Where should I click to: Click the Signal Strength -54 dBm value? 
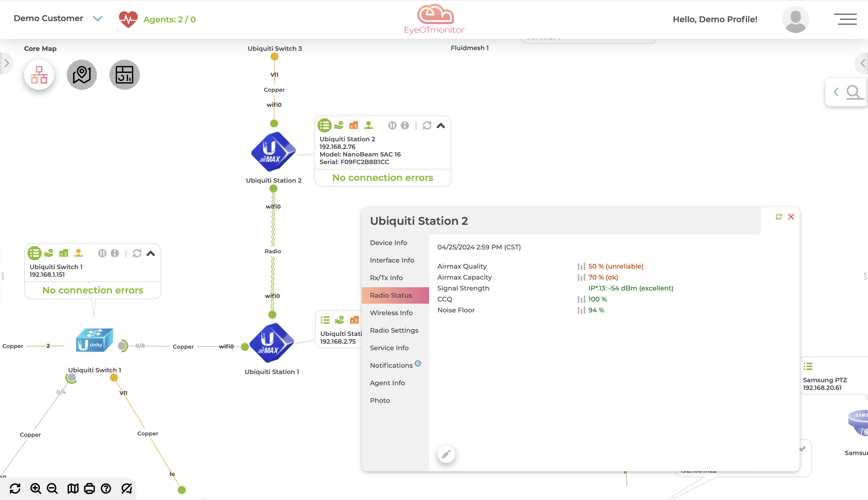pyautogui.click(x=630, y=288)
